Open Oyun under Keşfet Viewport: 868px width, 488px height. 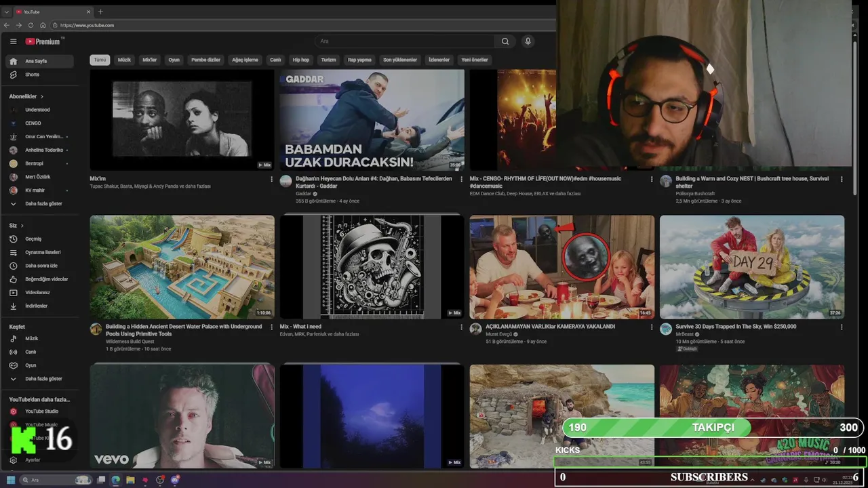point(41,365)
